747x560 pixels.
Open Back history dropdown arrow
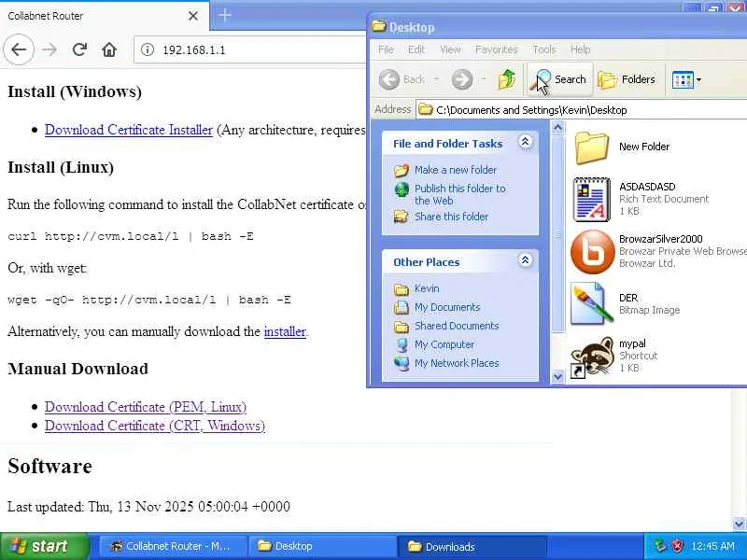click(437, 79)
